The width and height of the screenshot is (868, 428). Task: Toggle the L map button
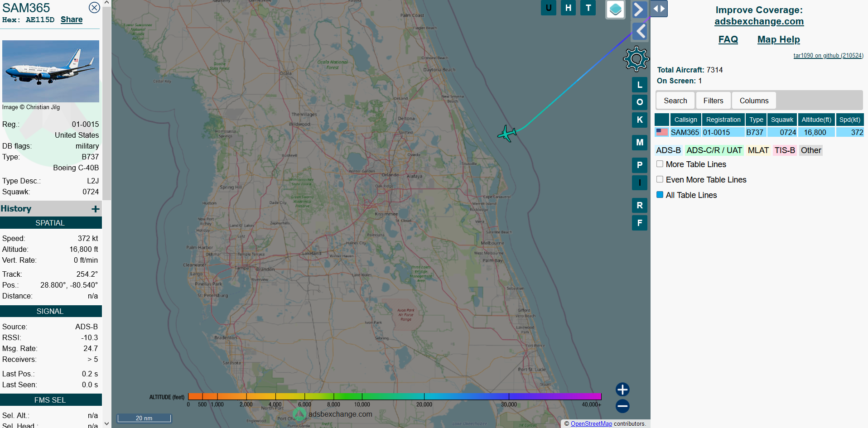[x=640, y=85]
